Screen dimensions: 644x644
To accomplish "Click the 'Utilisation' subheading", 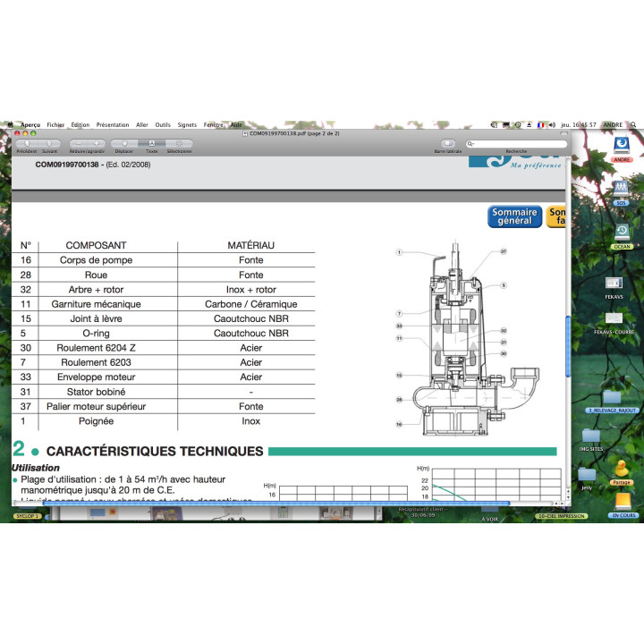I will point(36,468).
